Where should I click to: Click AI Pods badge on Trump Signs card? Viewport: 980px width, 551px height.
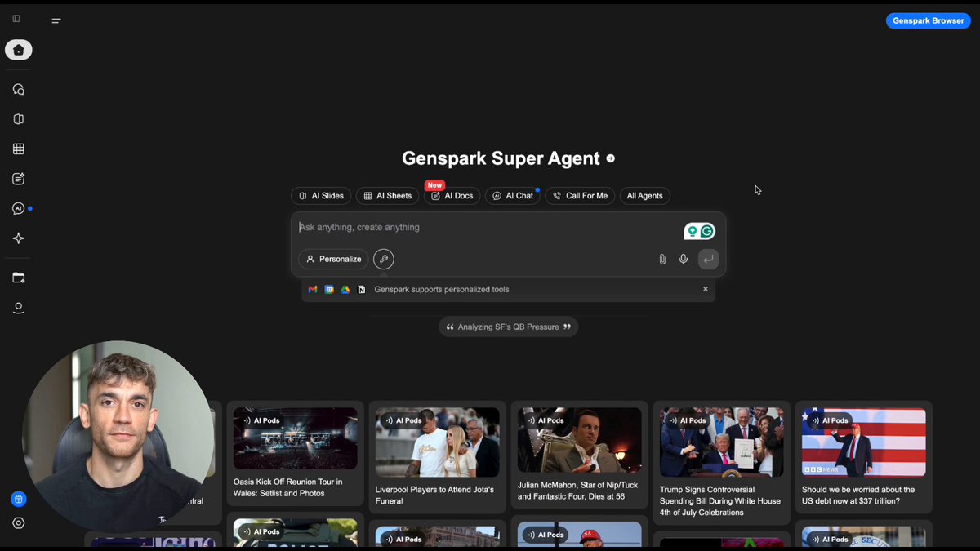click(x=687, y=420)
